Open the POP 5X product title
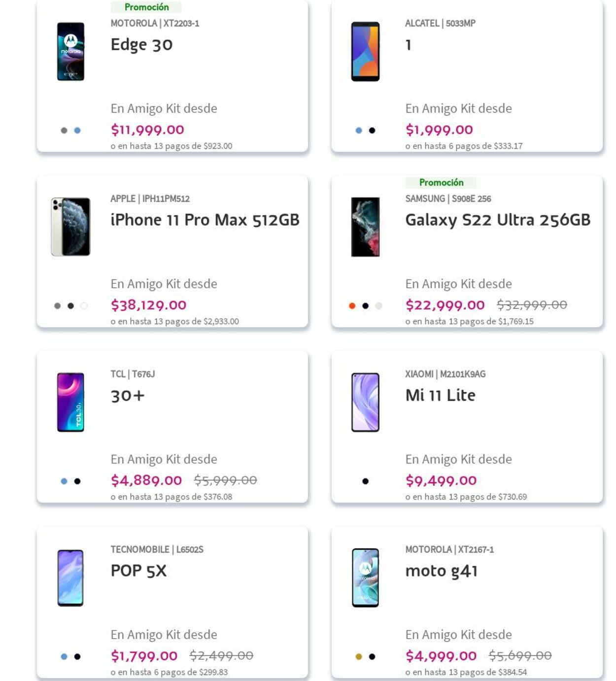616x681 pixels. point(138,571)
